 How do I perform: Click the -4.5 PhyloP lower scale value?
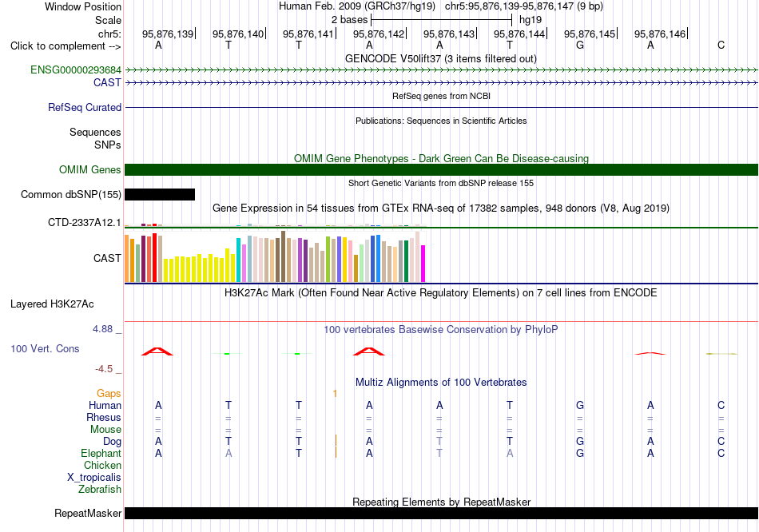click(104, 369)
